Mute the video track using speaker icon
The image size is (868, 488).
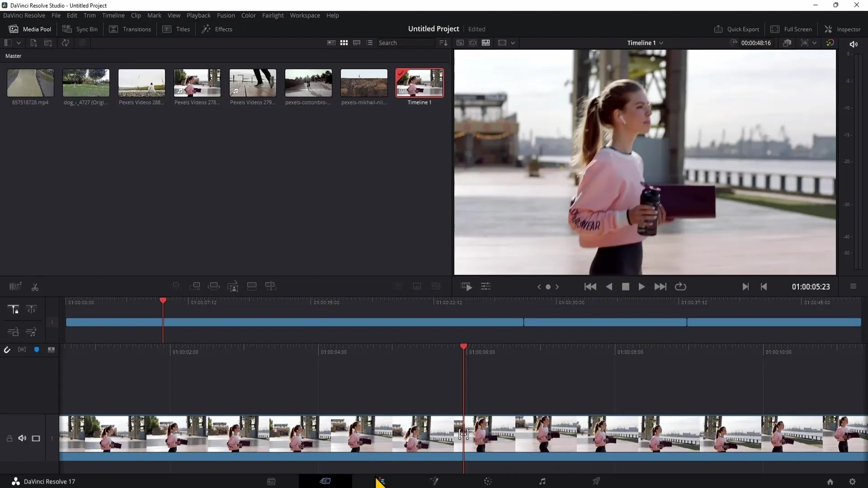click(22, 439)
